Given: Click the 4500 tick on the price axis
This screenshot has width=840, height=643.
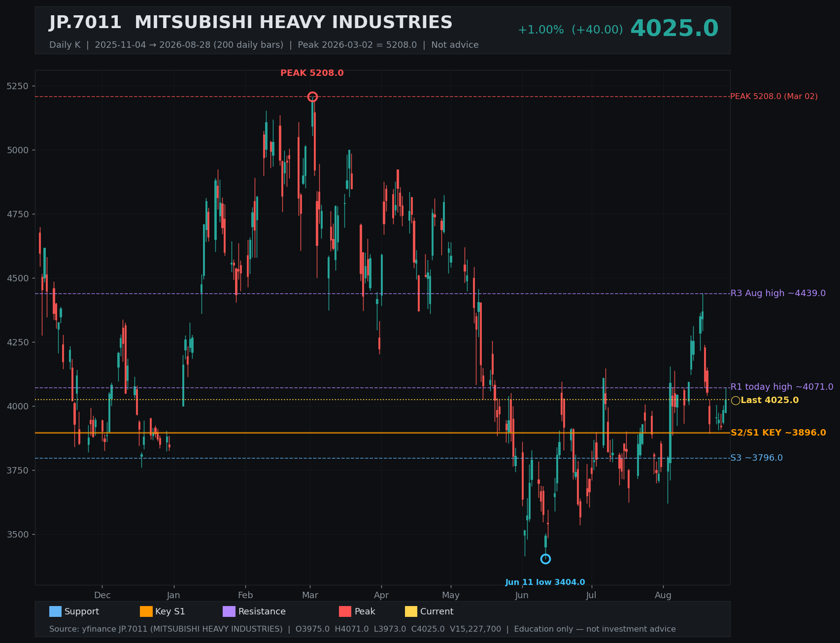Looking at the screenshot, I should coord(18,278).
